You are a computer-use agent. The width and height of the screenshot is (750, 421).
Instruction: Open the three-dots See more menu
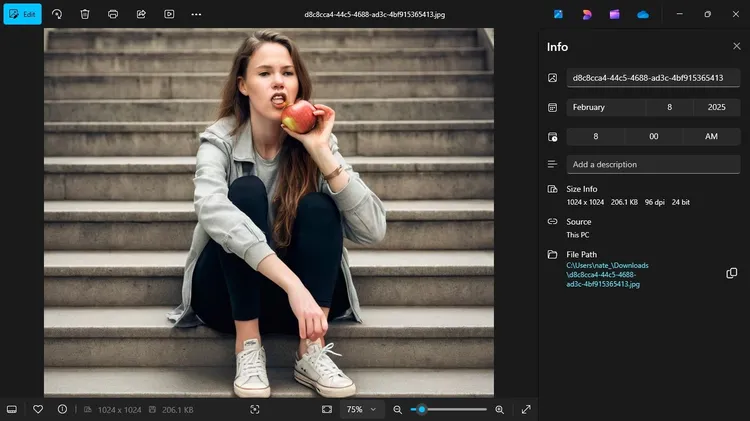pyautogui.click(x=196, y=14)
